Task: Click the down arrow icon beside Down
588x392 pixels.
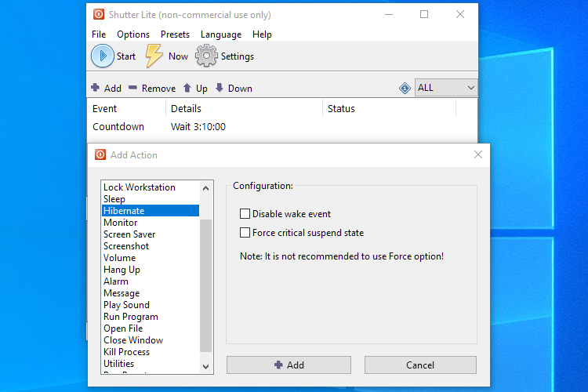Action: coord(220,88)
